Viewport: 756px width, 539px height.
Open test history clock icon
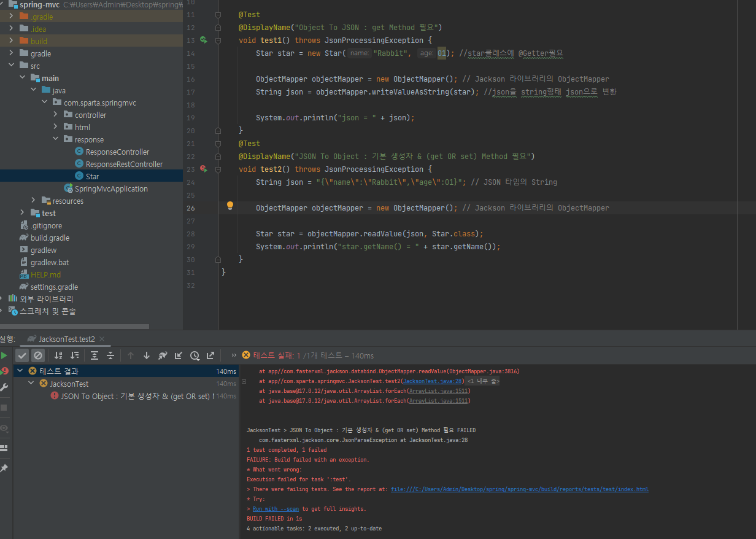click(195, 355)
